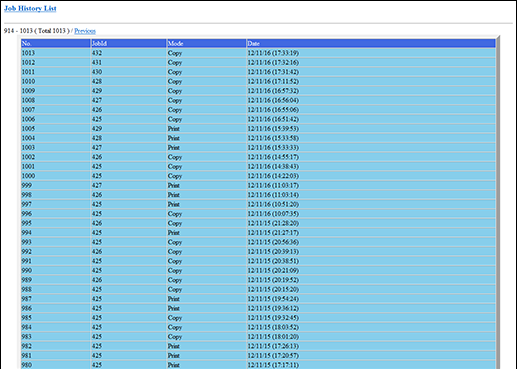Click date 12/11/15 (21:27:17) cell
The width and height of the screenshot is (517, 369).
(x=371, y=233)
